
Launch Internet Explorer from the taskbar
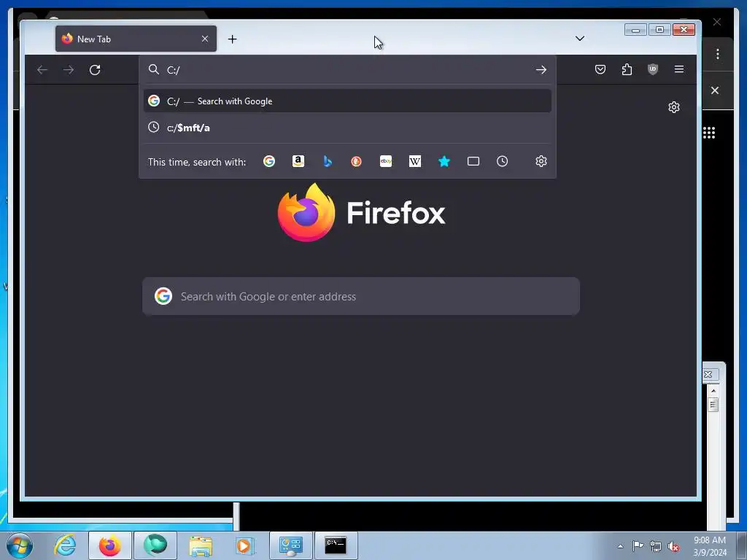tap(65, 545)
